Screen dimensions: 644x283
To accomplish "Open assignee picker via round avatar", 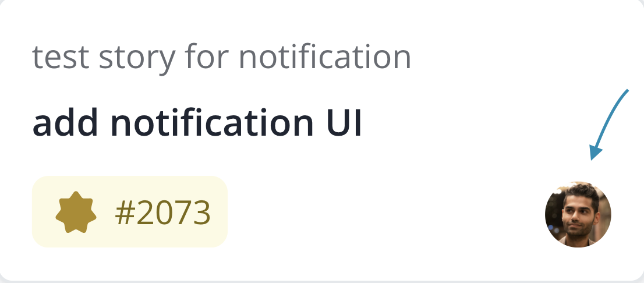I will [578, 214].
